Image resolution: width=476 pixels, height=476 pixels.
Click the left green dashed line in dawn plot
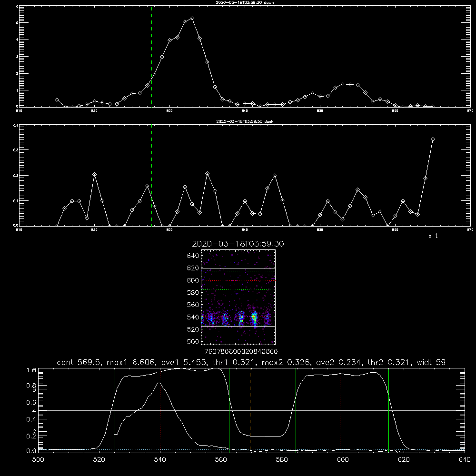tap(151, 56)
